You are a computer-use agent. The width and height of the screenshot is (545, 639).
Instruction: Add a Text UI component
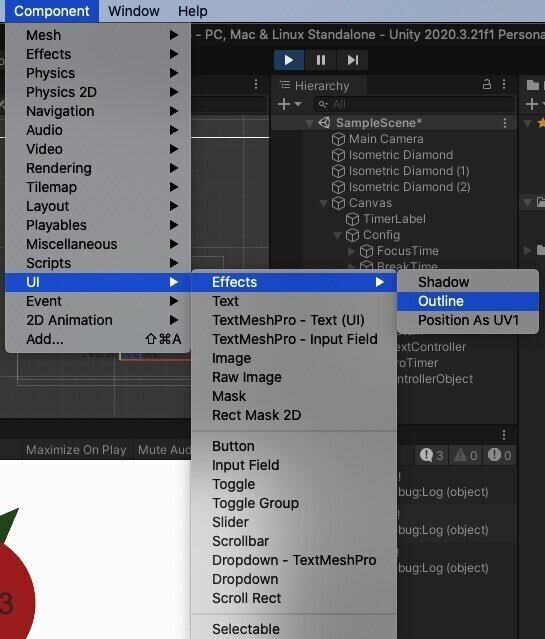click(294, 301)
